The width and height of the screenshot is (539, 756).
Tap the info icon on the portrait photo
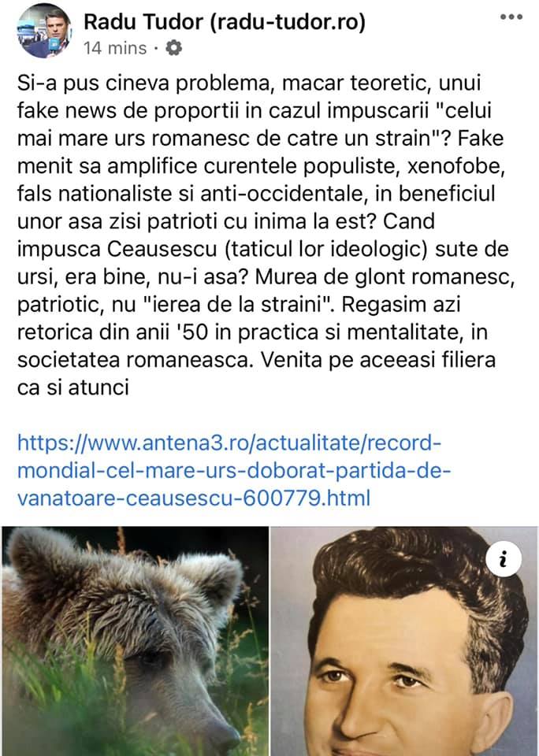504,559
